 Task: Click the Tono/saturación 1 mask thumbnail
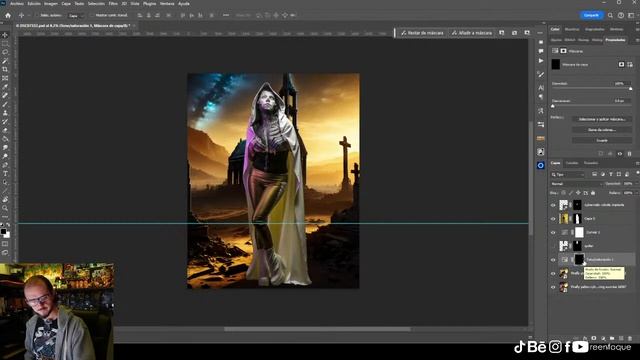tap(579, 259)
